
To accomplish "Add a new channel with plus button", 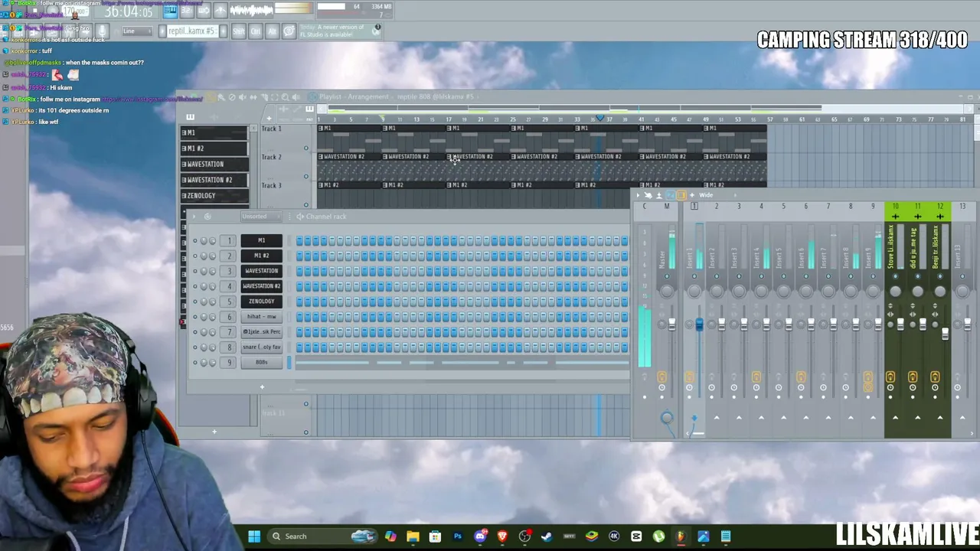I will tap(262, 387).
